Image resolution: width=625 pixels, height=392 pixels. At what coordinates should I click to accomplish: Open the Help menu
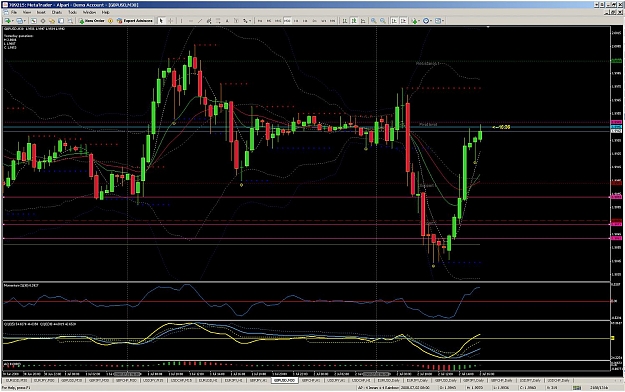click(105, 12)
